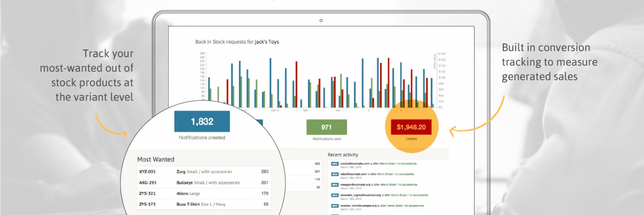Open Aliens Small link in reba's activity entry
The width and height of the screenshot is (644, 215).
pyautogui.click(x=395, y=174)
